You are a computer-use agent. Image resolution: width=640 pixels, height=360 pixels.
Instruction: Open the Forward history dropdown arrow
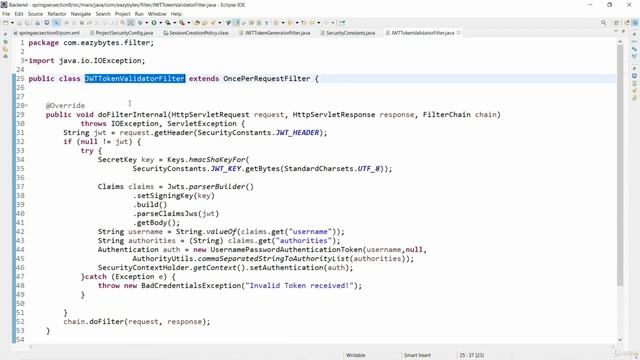pos(333,23)
